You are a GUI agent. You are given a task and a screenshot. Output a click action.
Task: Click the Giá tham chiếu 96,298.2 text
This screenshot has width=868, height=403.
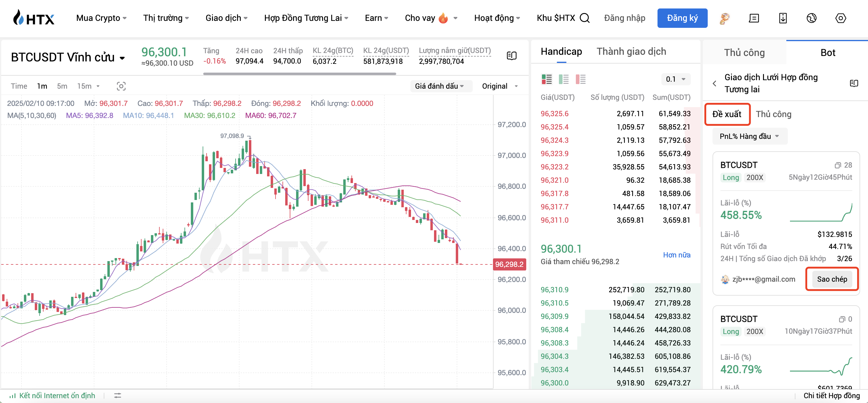(x=579, y=262)
